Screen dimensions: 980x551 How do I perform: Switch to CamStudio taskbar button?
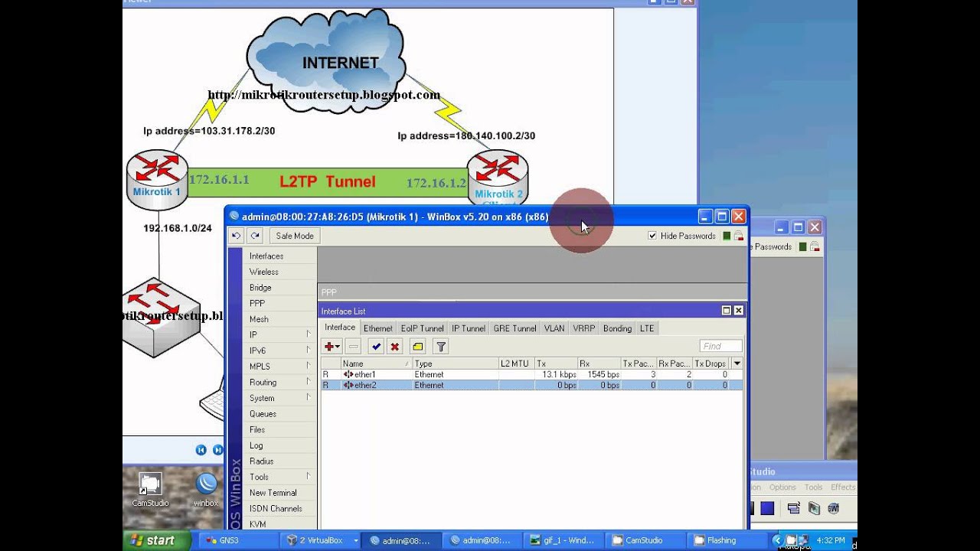tap(646, 540)
